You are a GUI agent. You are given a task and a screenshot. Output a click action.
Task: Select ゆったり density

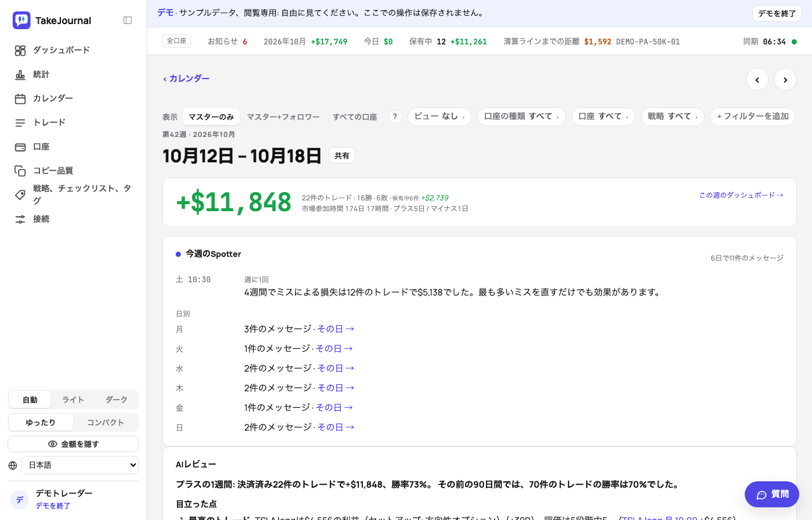tap(41, 422)
